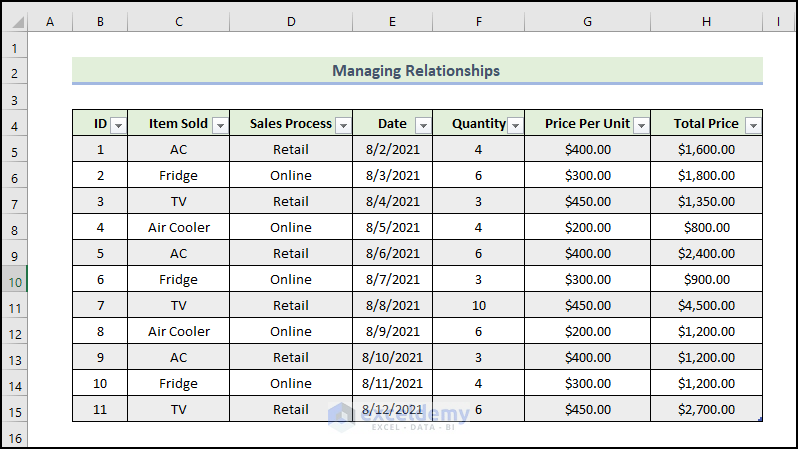Image resolution: width=798 pixels, height=449 pixels.
Task: Expand the Quantity filter arrow
Action: pyautogui.click(x=515, y=125)
